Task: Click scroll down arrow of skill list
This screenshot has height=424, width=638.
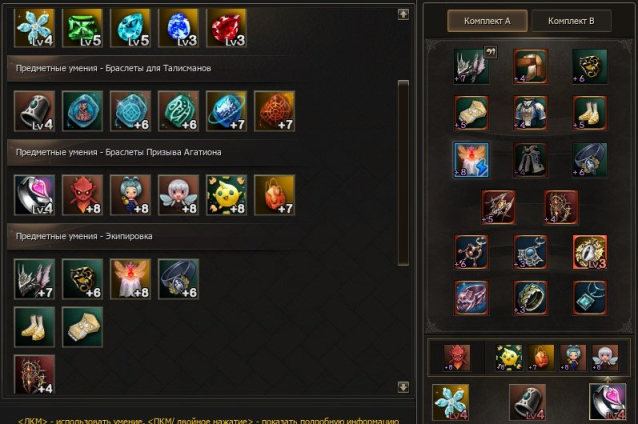Action: coord(403,387)
